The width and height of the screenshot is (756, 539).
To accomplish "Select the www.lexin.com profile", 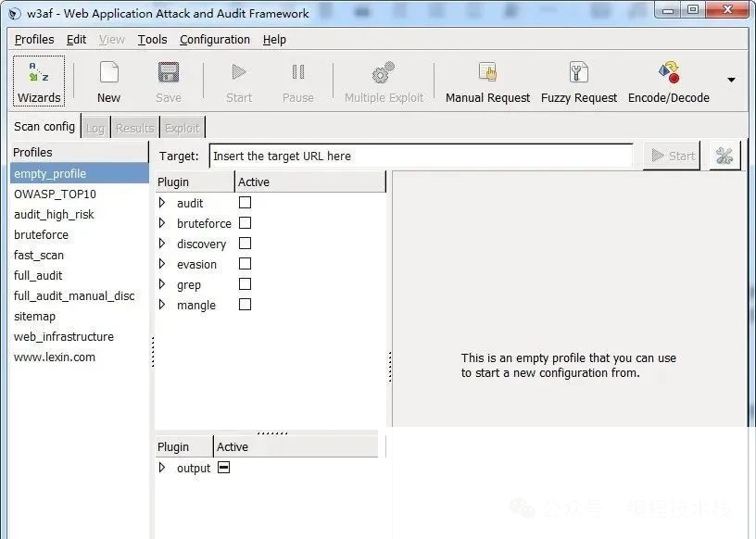I will click(x=80, y=357).
